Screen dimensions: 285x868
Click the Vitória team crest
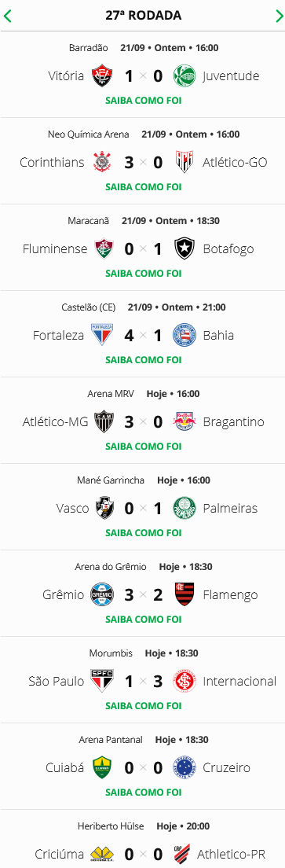coord(102,75)
